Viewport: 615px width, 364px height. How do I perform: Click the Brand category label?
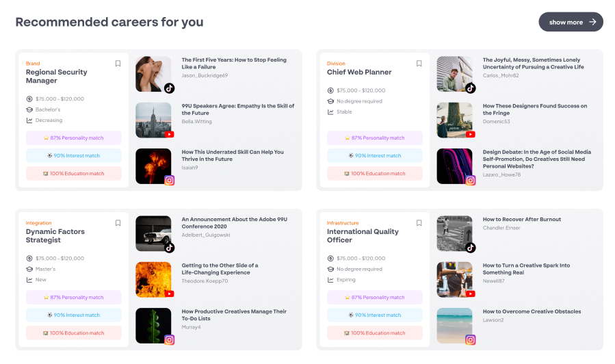coord(33,64)
